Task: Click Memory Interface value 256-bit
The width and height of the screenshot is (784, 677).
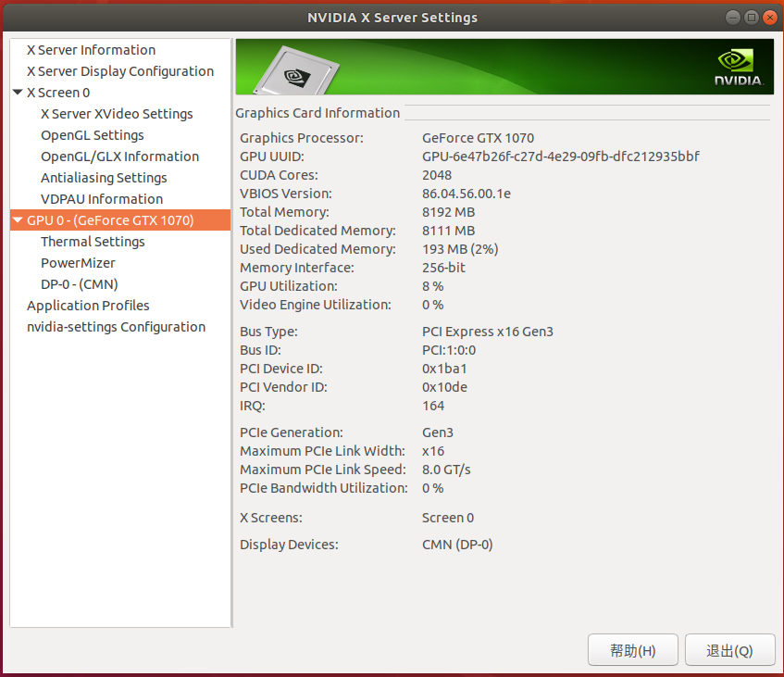Action: (x=443, y=268)
